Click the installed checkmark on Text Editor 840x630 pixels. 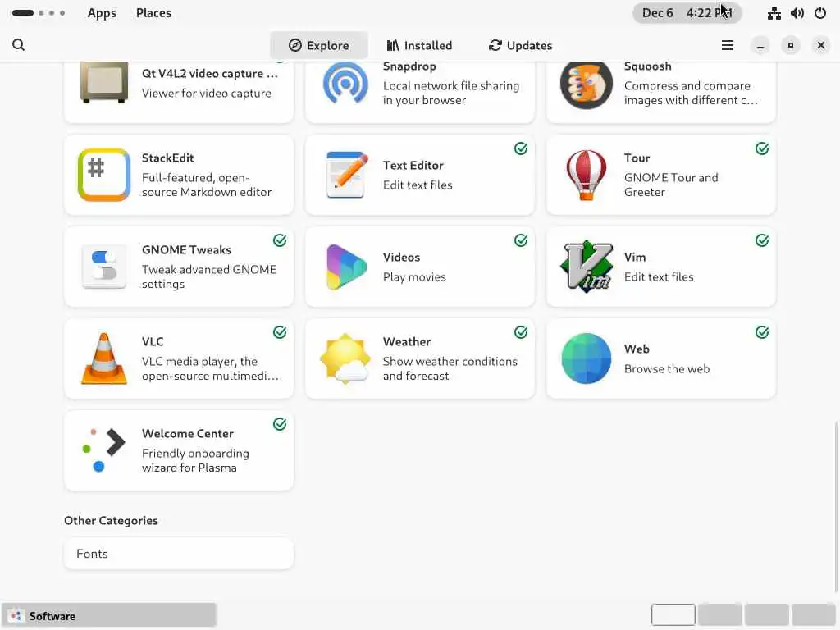point(521,148)
